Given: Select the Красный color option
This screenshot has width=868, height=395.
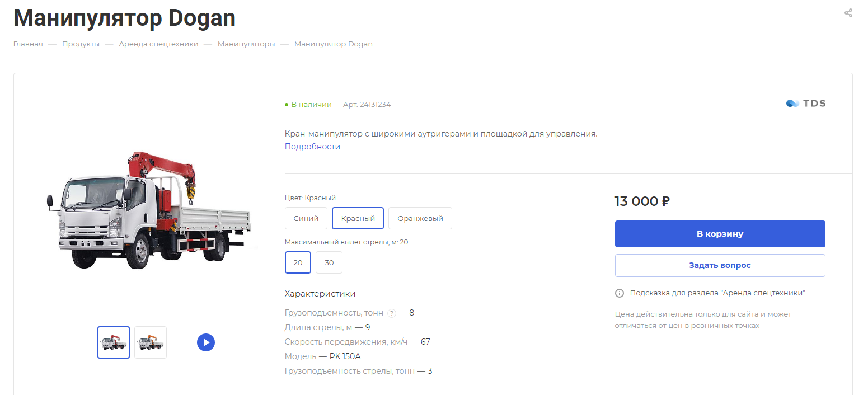Looking at the screenshot, I should click(x=358, y=218).
